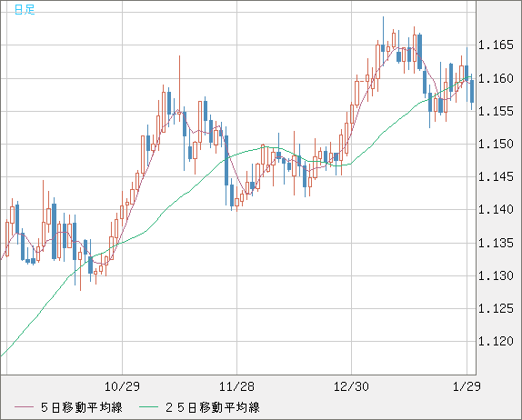Click the 1.130 price axis label
The width and height of the screenshot is (522, 420).
(x=496, y=275)
